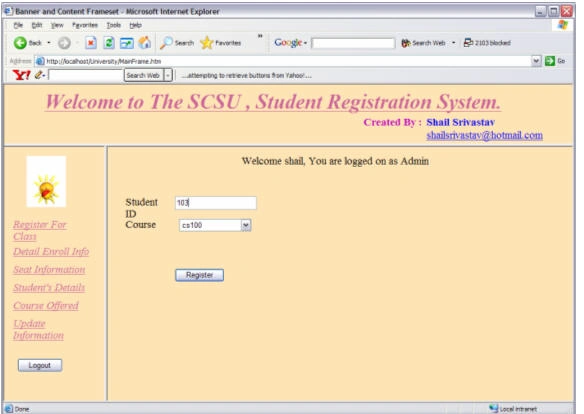
Task: Click the Register button
Action: 199,275
